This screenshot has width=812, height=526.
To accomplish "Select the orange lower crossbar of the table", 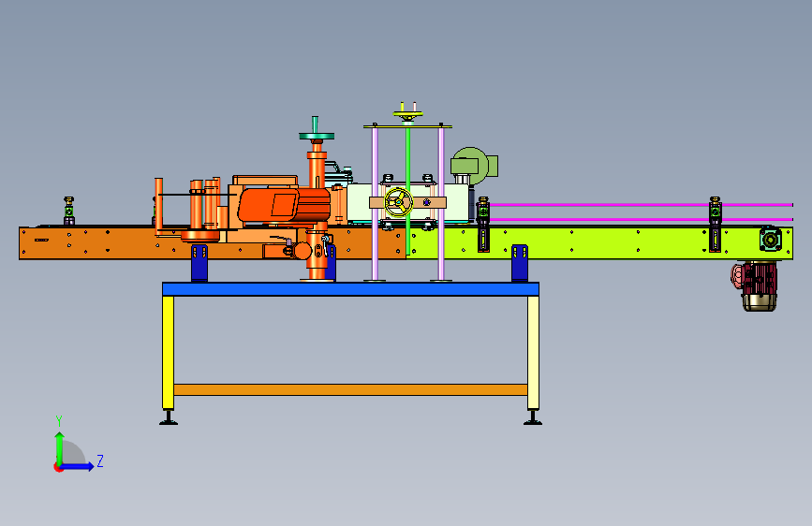I will tap(350, 390).
